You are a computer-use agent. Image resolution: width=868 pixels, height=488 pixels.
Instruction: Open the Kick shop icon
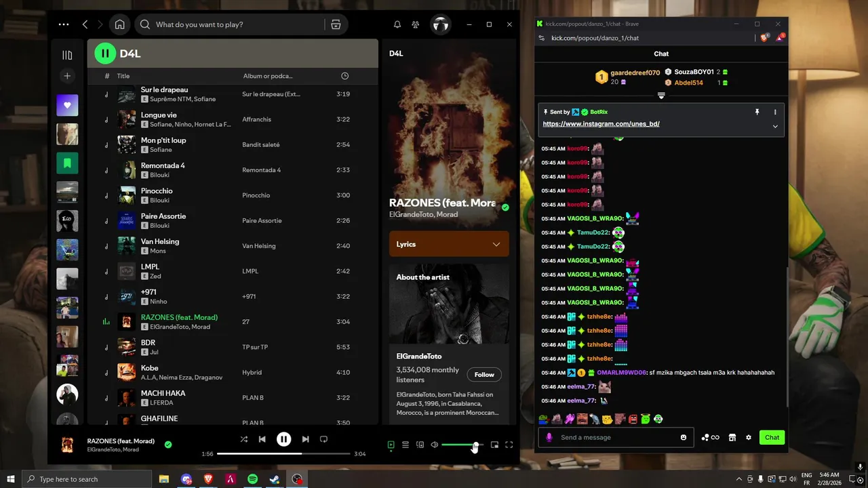point(732,437)
